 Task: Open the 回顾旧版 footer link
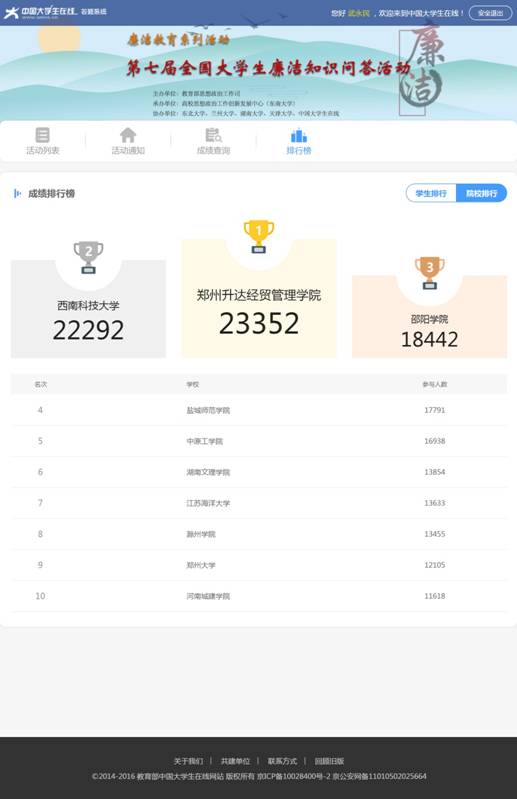tap(329, 761)
